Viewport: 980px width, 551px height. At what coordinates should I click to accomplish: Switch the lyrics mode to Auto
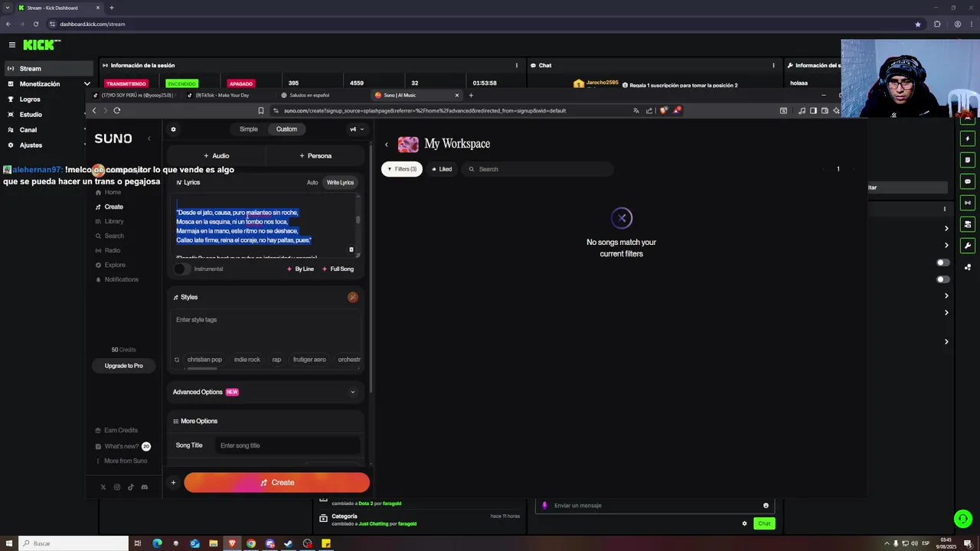coord(312,183)
